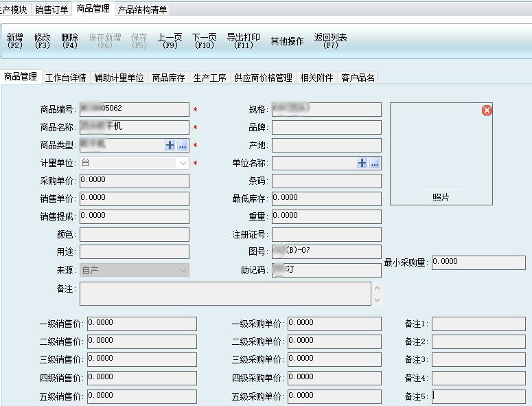532x406 pixels.
Task: Click the 备注 textarea scrollbar
Action: pos(376,294)
